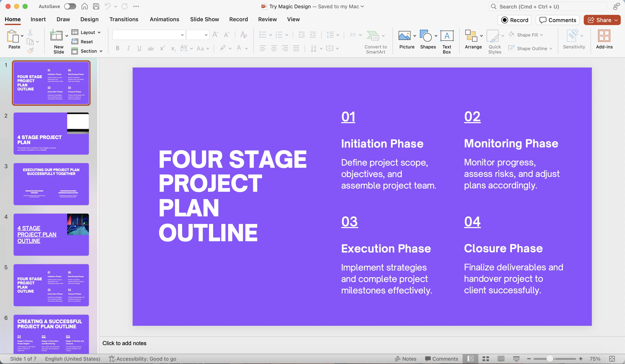The image size is (625, 364).
Task: Click the Save icon in title bar
Action: click(x=96, y=6)
